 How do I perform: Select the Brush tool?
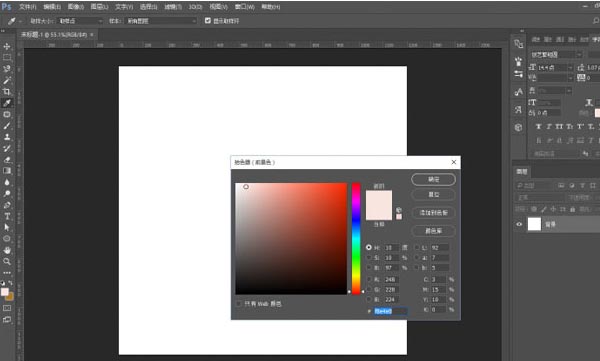click(x=7, y=126)
